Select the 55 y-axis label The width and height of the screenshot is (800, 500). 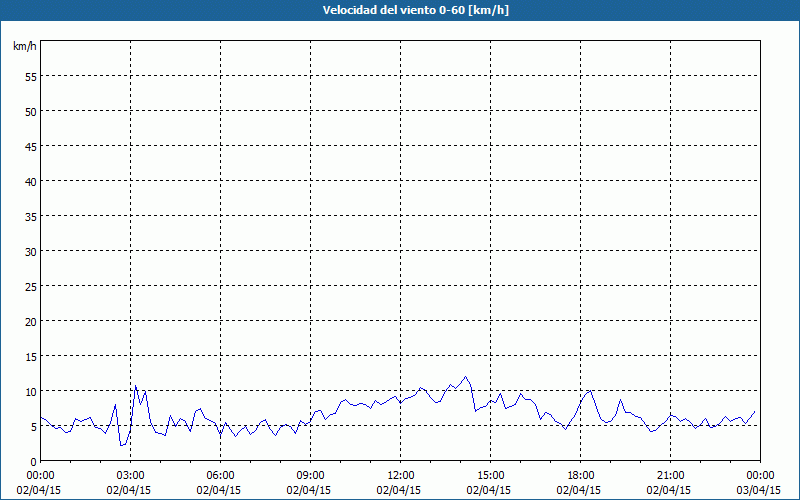(x=31, y=77)
